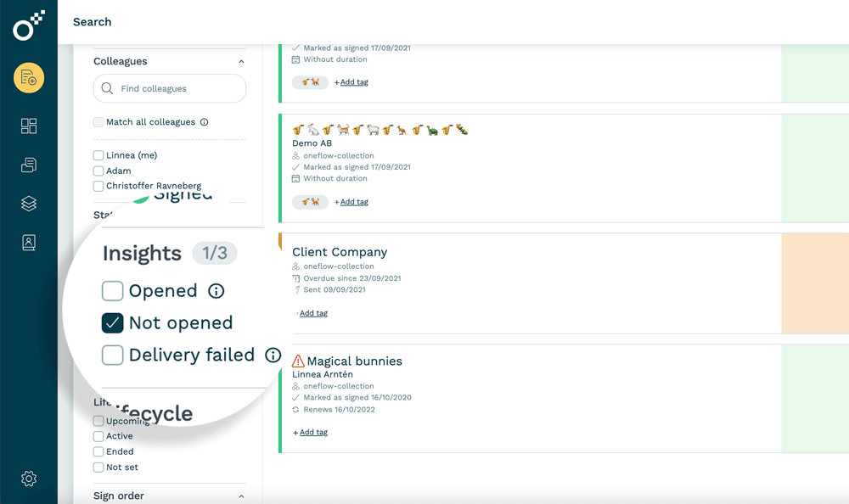This screenshot has height=504, width=849.
Task: Click the Search page heading
Action: [92, 22]
